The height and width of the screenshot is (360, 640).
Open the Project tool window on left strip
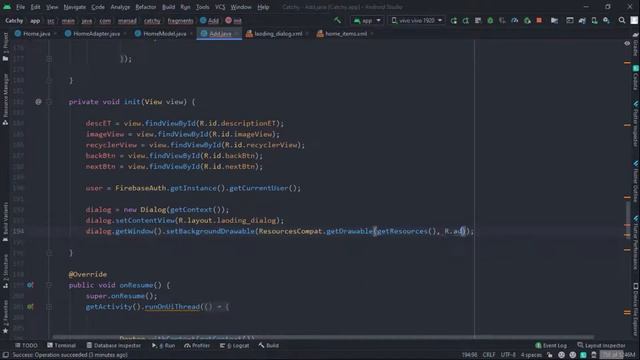pos(5,47)
